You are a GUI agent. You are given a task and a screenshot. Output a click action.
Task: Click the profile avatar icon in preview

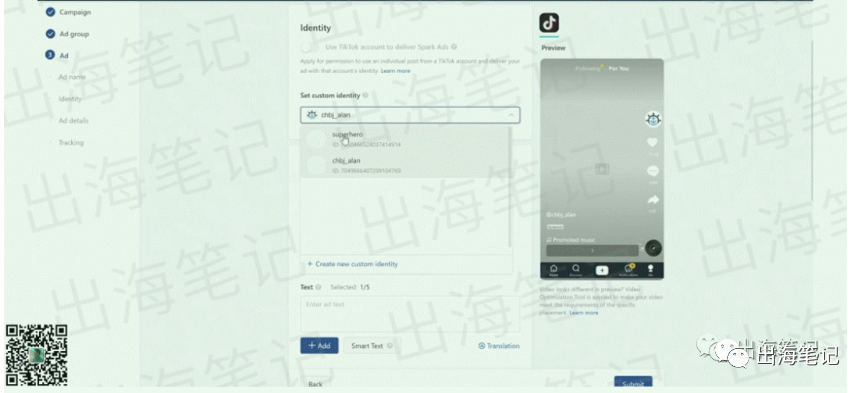653,119
